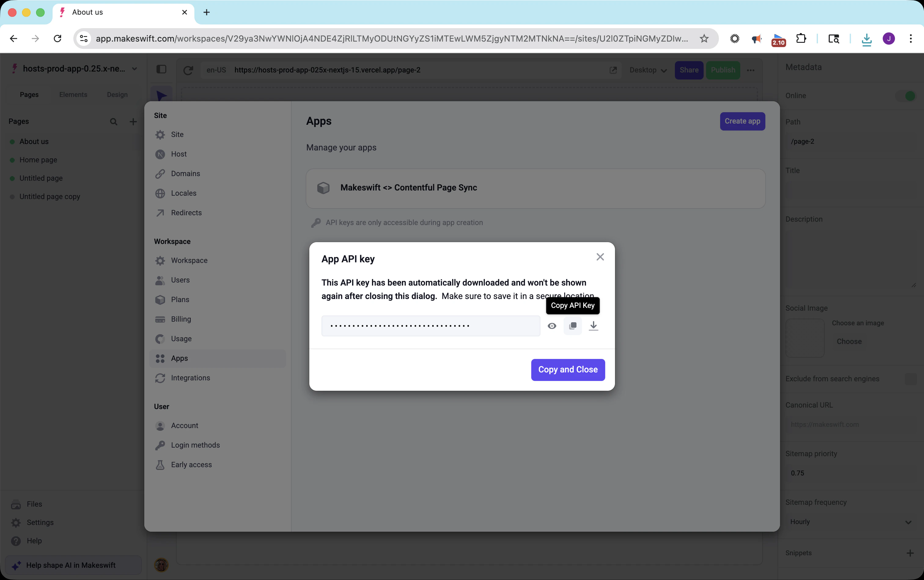Image resolution: width=924 pixels, height=580 pixels.
Task: Click inside the masked API key field
Action: coord(429,325)
